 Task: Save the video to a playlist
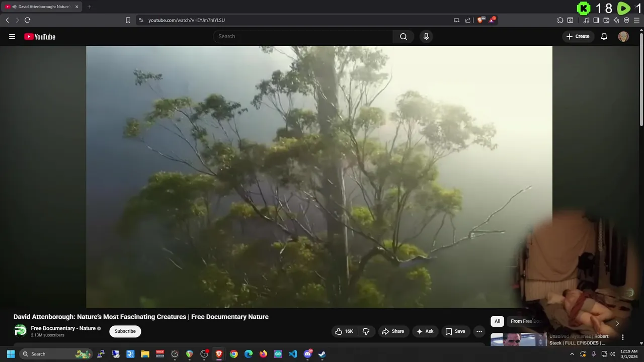tap(455, 331)
